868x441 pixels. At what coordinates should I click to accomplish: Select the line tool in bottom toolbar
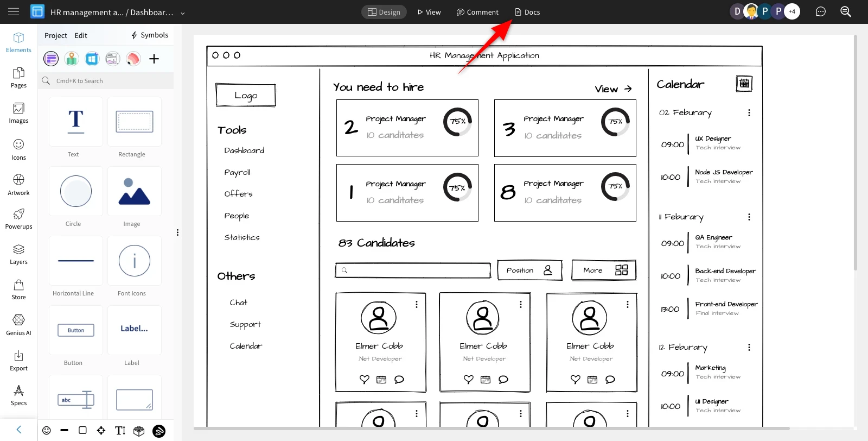(x=65, y=431)
